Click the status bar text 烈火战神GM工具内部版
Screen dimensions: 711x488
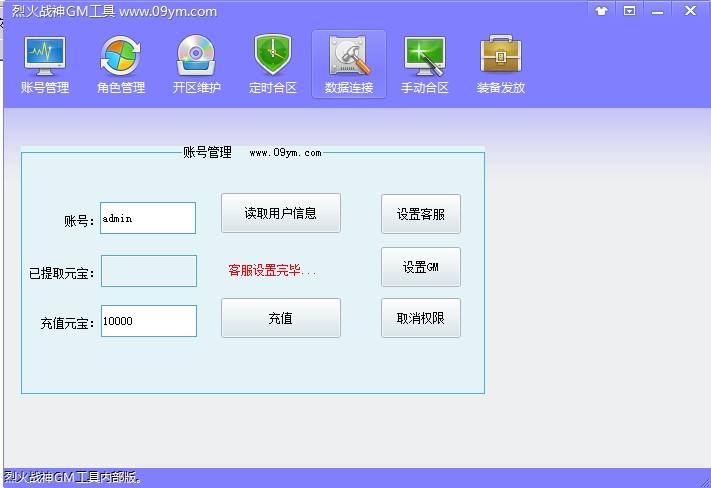73,477
